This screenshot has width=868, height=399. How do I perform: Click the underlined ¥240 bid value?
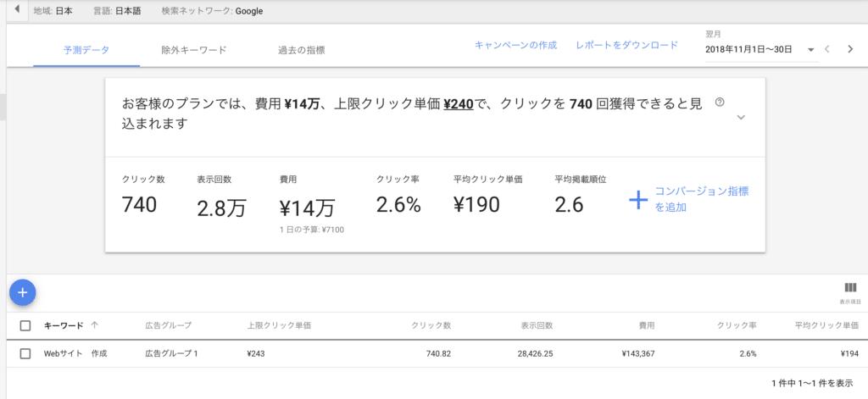(x=459, y=104)
